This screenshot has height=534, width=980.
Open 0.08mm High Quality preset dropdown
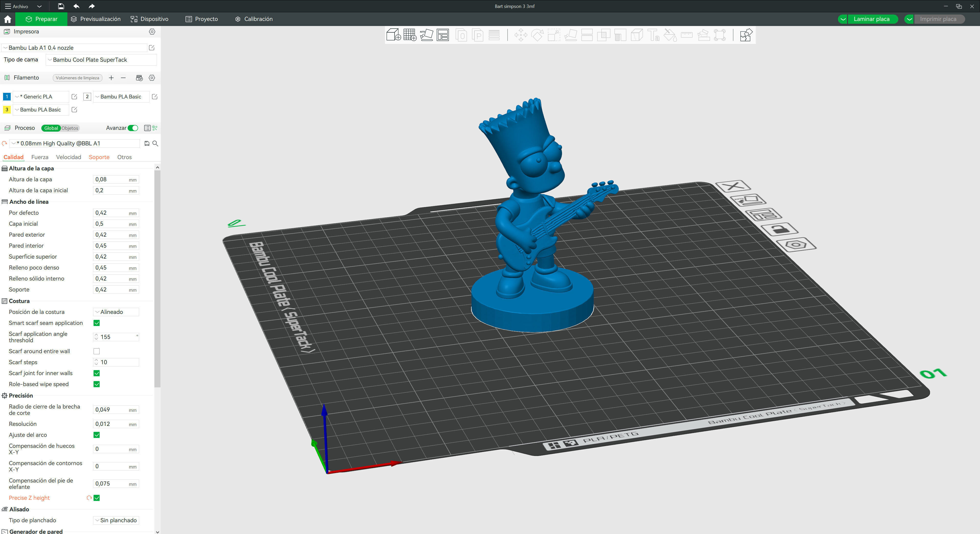click(x=75, y=143)
